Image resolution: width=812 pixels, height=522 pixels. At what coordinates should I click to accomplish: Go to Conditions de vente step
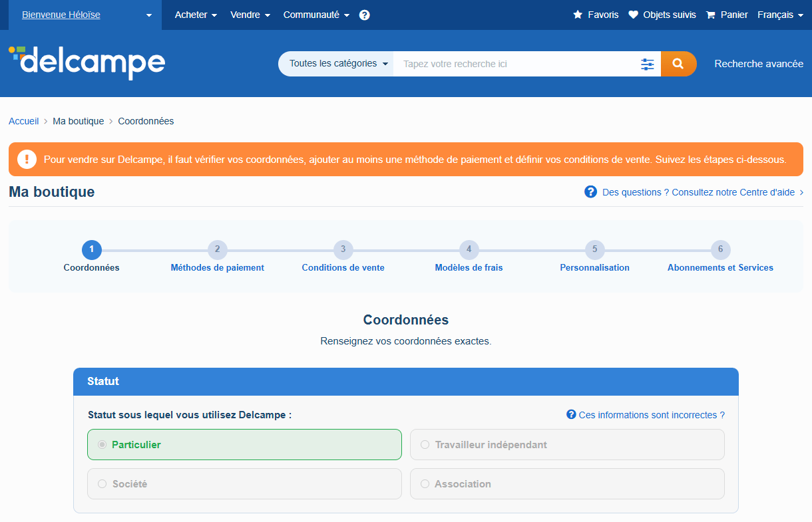coord(343,267)
